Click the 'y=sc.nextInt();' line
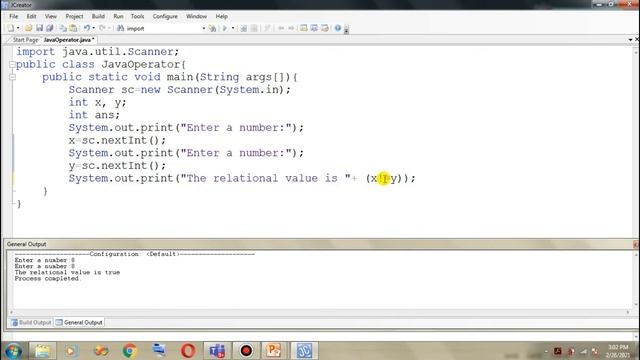Viewport: 640px width, 360px height. (x=117, y=166)
